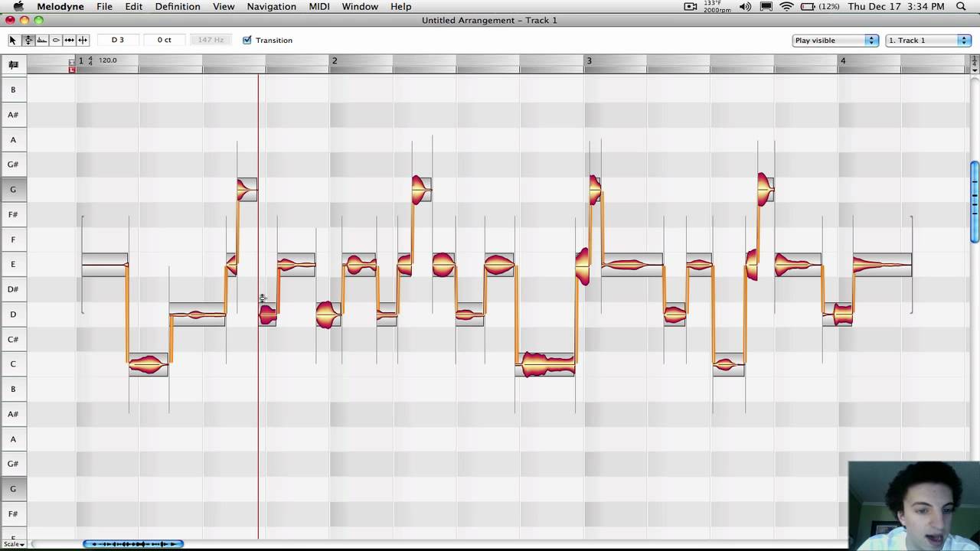Screen dimensions: 980x551
Task: Click the red start locator marker
Action: coord(72,70)
